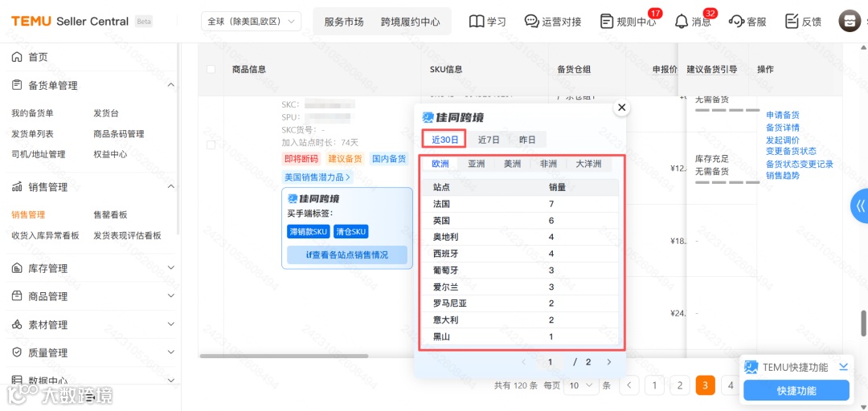Click the horizontal table scrollbar
Viewport: 868px width, 411px height.
[x=284, y=356]
